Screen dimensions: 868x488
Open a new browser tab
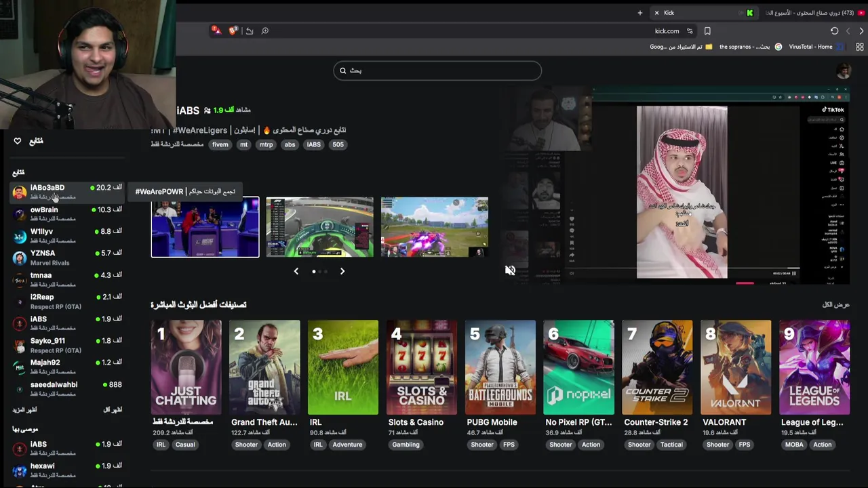pyautogui.click(x=639, y=13)
